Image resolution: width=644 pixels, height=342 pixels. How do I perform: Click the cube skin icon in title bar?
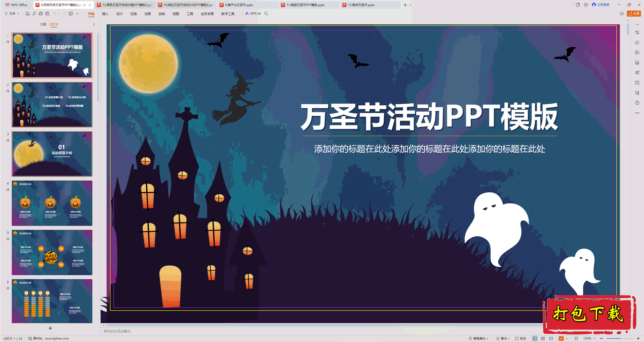(x=586, y=5)
